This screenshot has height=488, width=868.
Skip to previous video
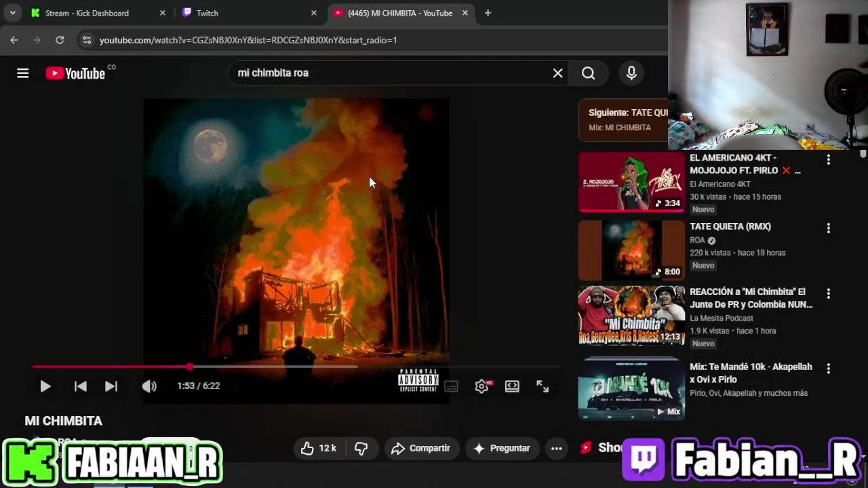click(80, 386)
